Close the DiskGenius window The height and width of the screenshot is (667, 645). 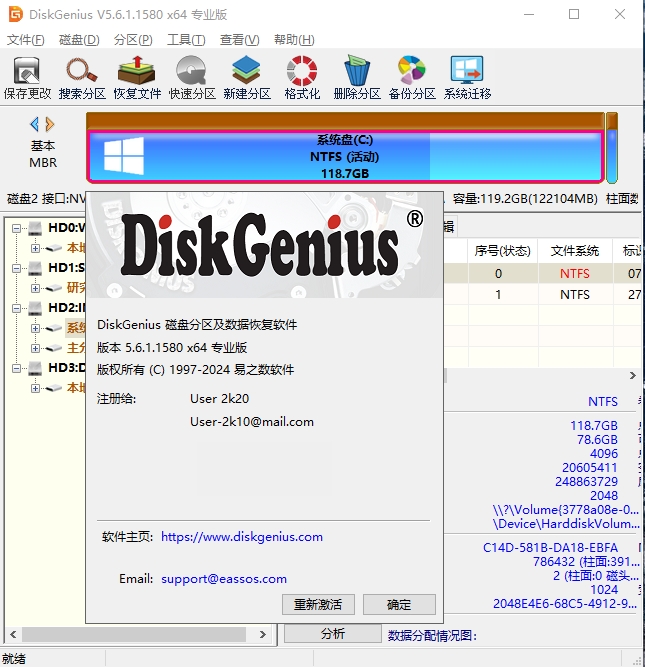click(x=620, y=14)
